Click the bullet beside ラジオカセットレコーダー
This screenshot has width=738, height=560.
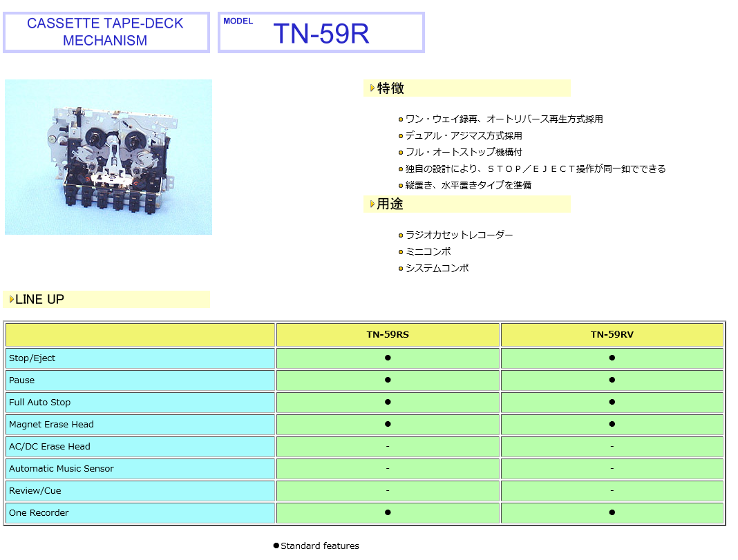(x=401, y=235)
